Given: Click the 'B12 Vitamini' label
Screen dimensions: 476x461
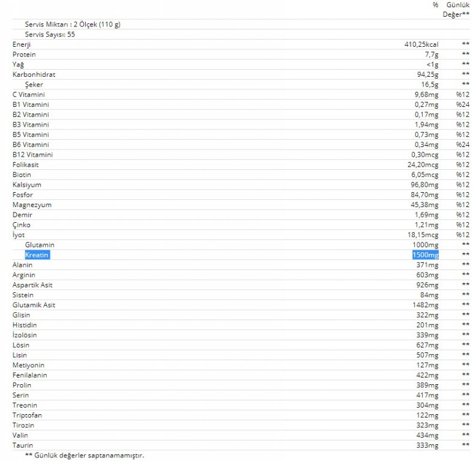Looking at the screenshot, I should click(x=32, y=154).
